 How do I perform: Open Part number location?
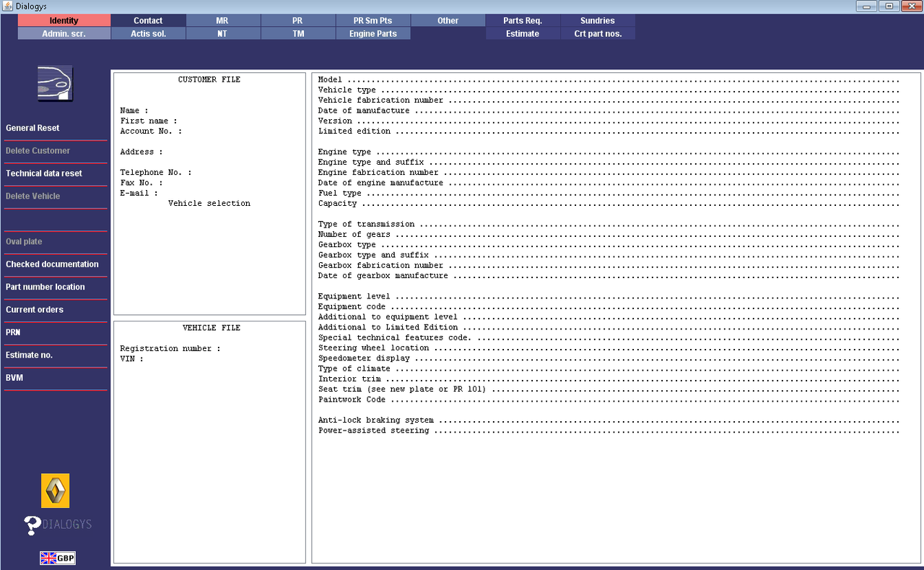(56, 287)
